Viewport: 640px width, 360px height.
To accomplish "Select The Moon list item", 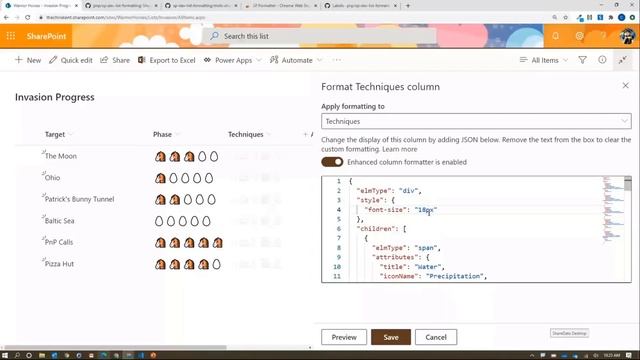I will (60, 156).
